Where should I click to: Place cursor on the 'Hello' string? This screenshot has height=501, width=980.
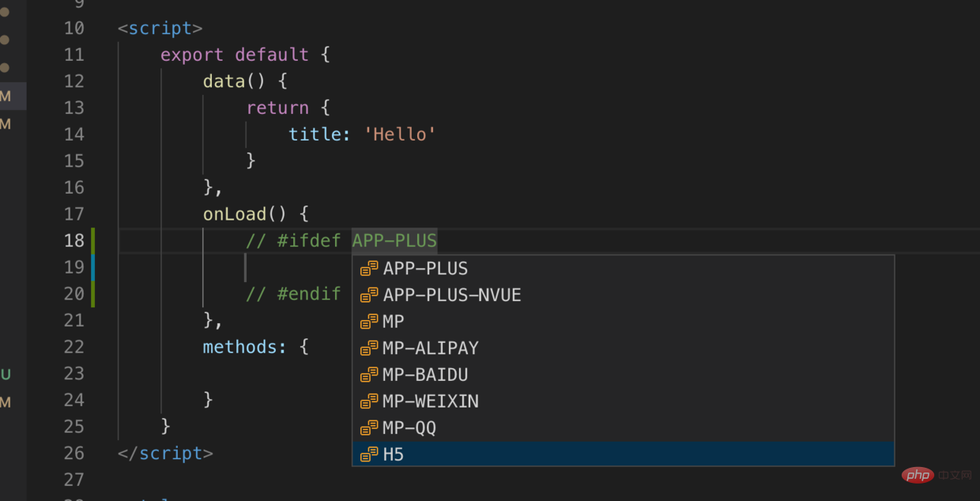400,134
